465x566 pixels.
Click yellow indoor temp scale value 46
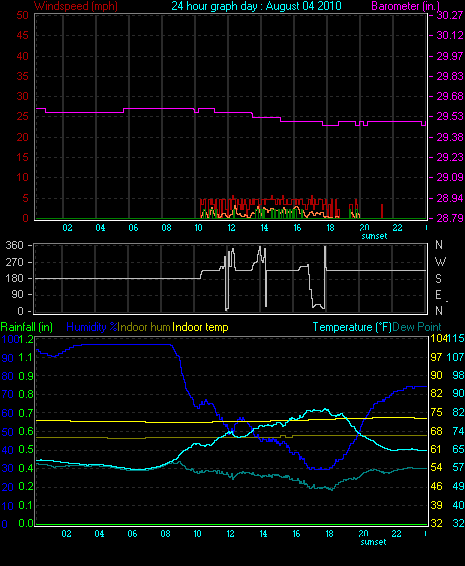(x=436, y=486)
